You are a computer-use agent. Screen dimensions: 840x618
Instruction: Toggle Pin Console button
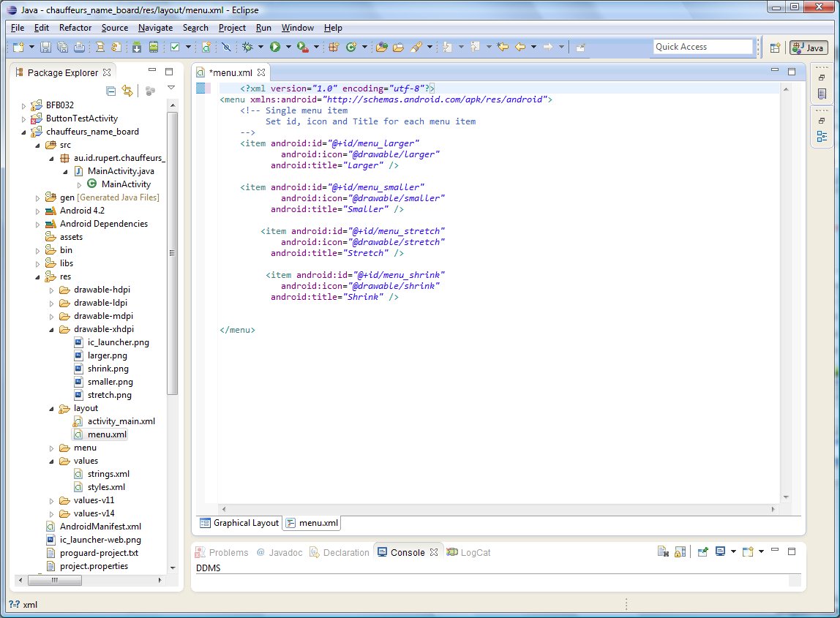[703, 551]
